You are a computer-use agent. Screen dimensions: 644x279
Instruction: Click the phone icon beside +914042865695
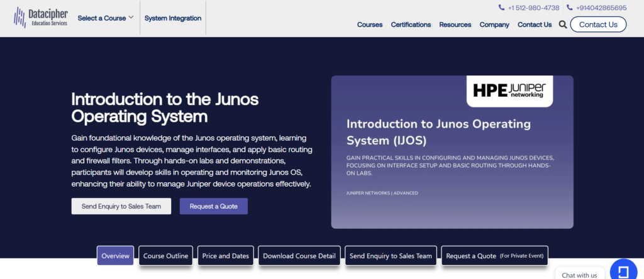(570, 8)
